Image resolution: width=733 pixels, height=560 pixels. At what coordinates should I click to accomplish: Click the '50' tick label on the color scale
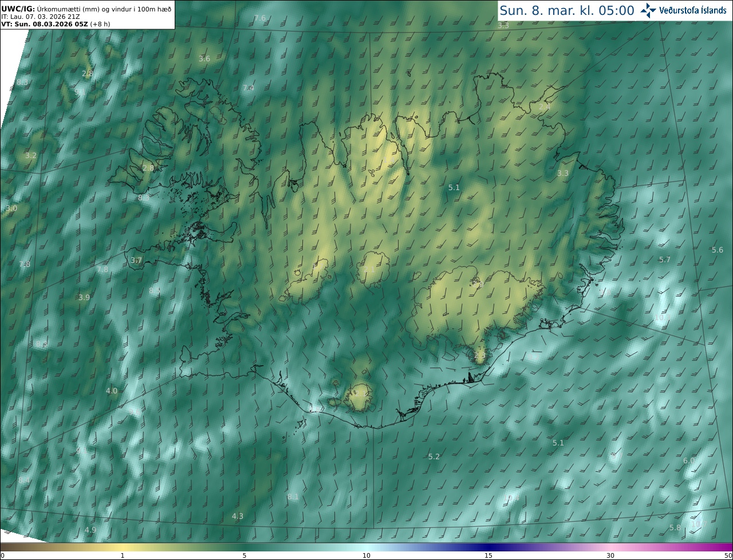[x=728, y=555]
